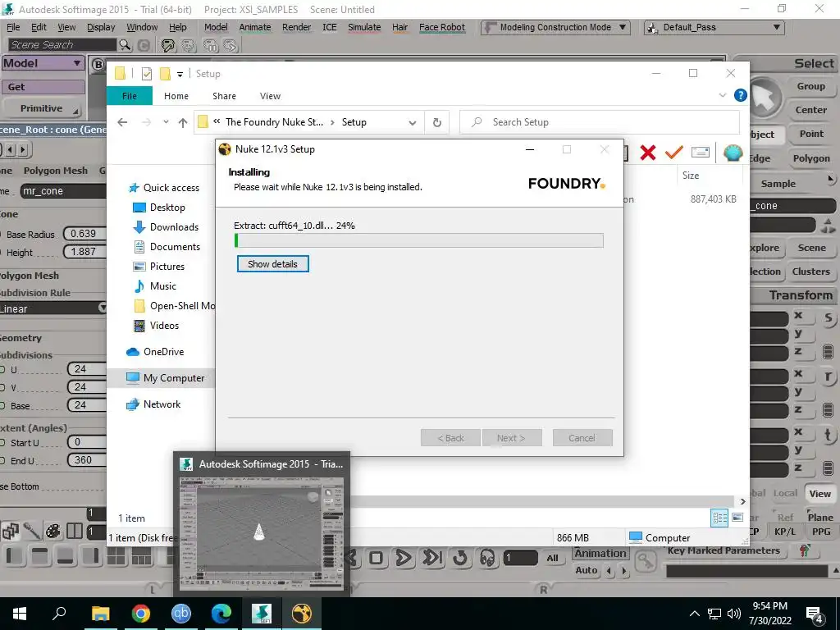Open Windows File Explorer taskbar icon
Image resolution: width=840 pixels, height=630 pixels.
pos(100,614)
